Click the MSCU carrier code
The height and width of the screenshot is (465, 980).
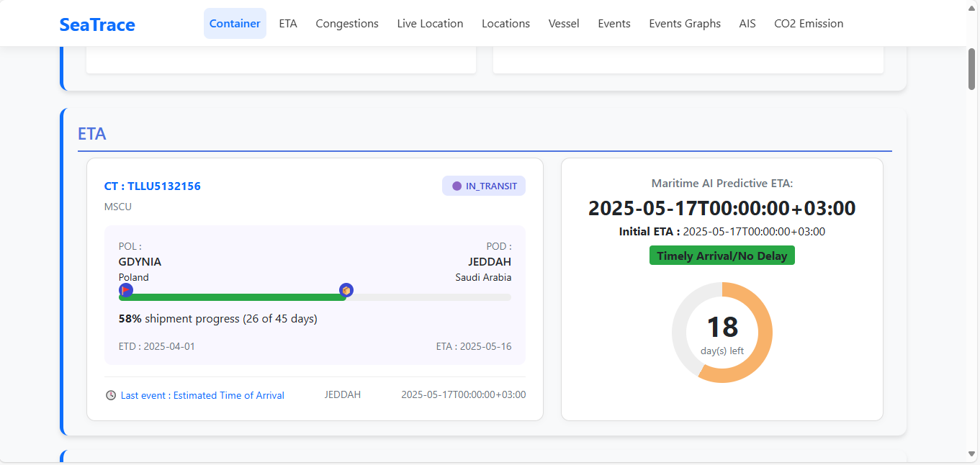pyautogui.click(x=118, y=207)
